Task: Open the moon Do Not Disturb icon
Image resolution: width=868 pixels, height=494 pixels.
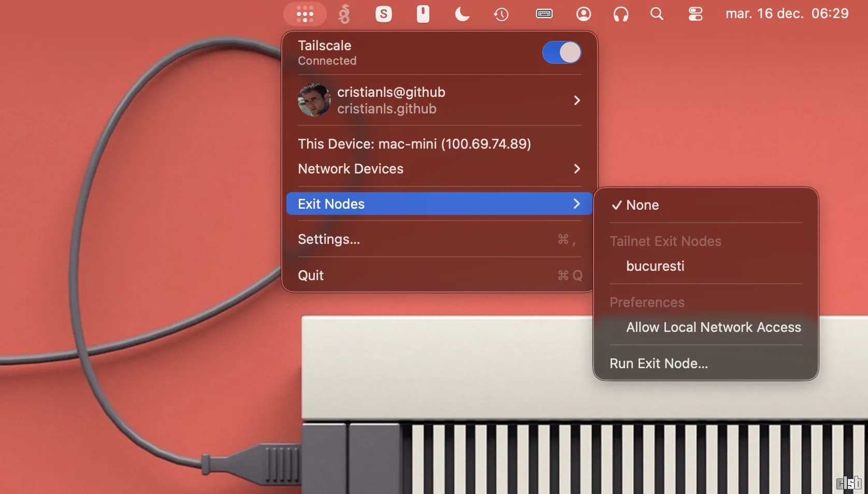Action: click(461, 14)
